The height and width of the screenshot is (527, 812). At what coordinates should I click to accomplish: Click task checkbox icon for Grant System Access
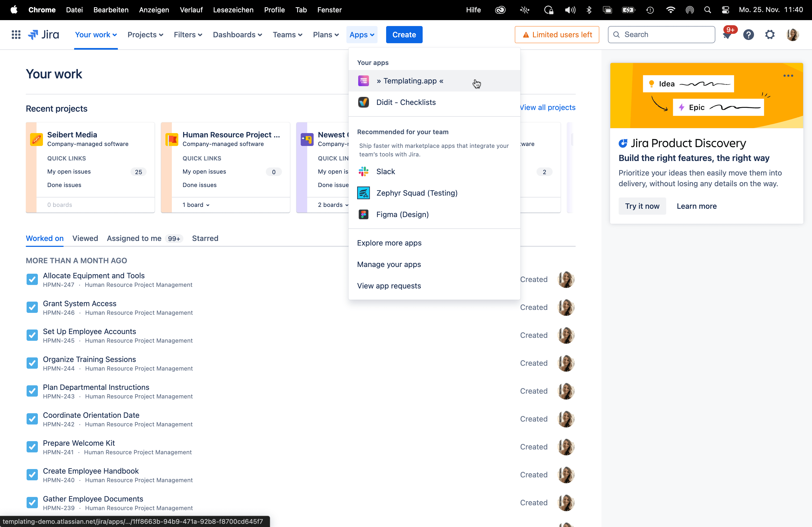[32, 308]
